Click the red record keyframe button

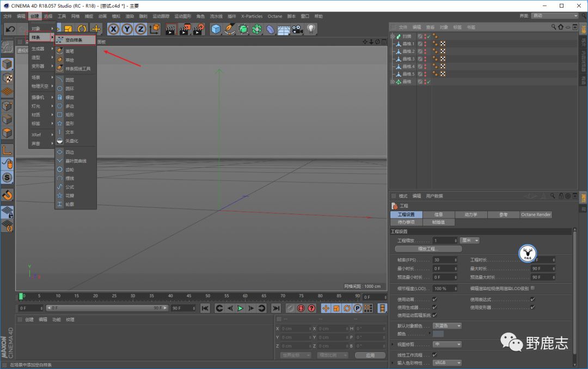pos(301,308)
